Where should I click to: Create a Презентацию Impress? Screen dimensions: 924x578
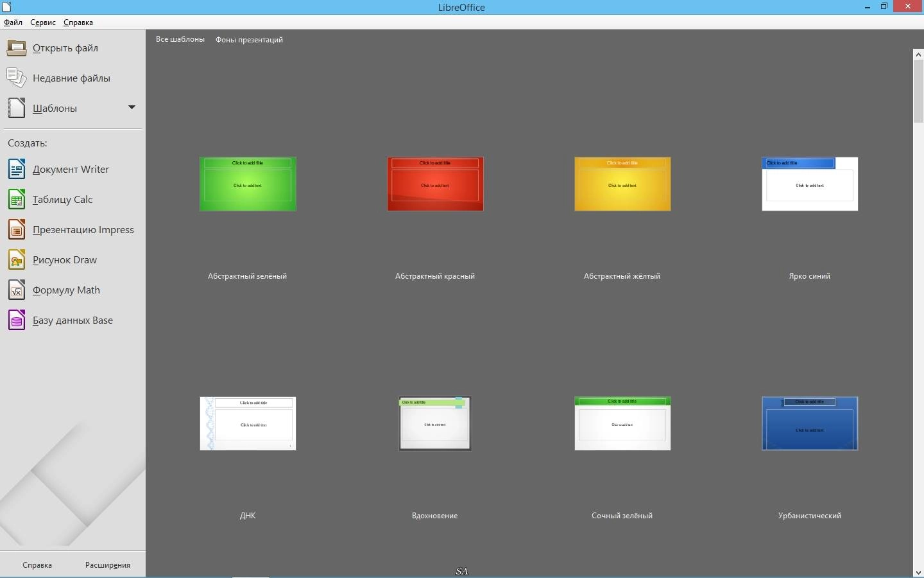[x=83, y=230]
